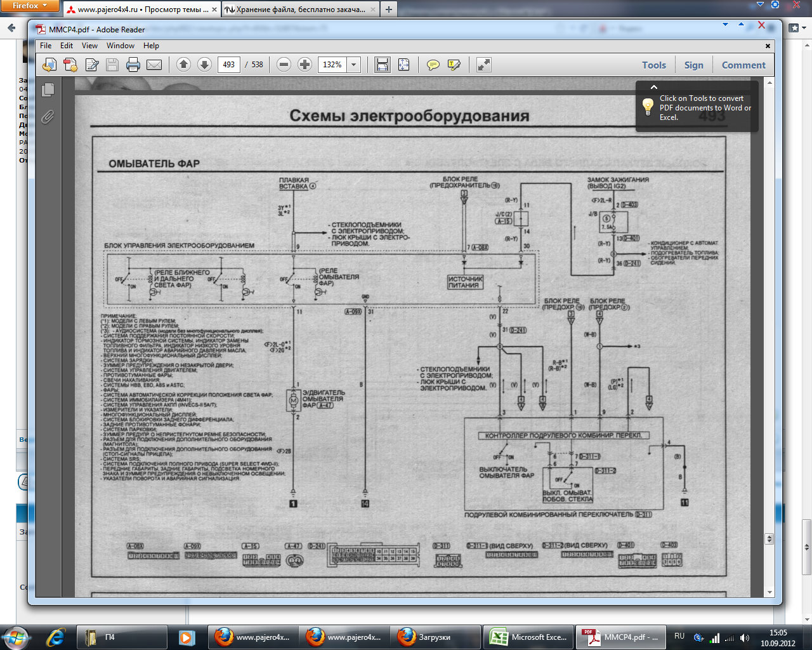
Task: Go to next page with down arrow
Action: 204,65
